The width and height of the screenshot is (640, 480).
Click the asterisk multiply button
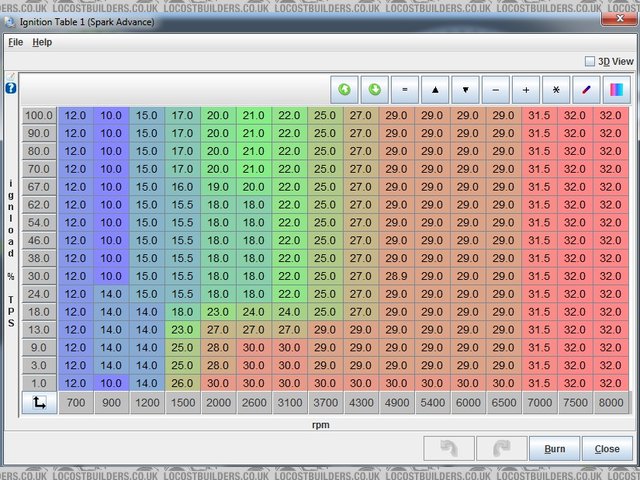[x=556, y=90]
